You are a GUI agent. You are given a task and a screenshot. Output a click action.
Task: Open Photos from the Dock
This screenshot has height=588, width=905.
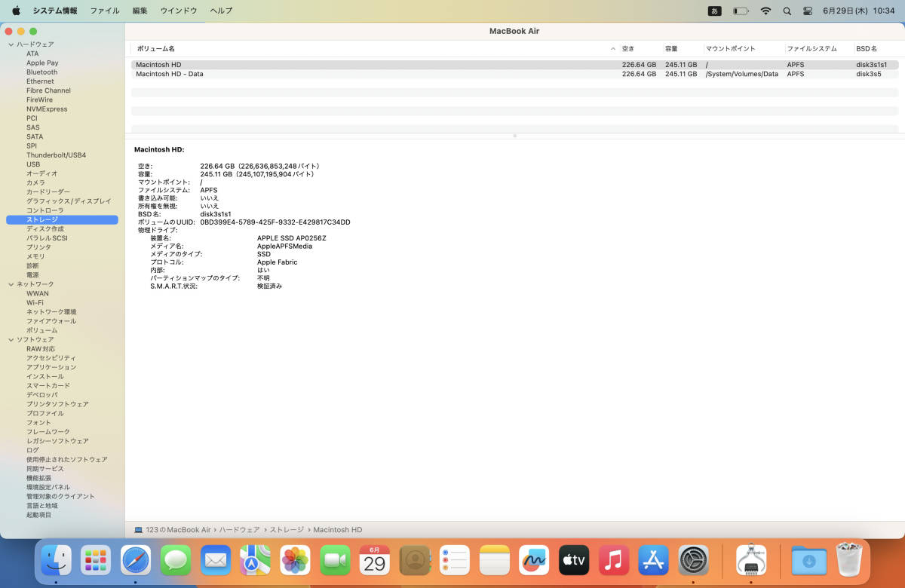295,560
